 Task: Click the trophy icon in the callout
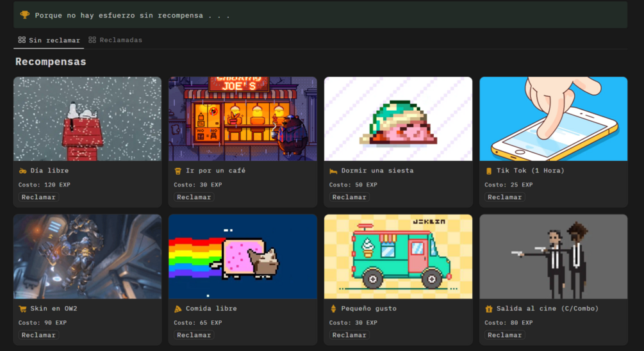(24, 15)
